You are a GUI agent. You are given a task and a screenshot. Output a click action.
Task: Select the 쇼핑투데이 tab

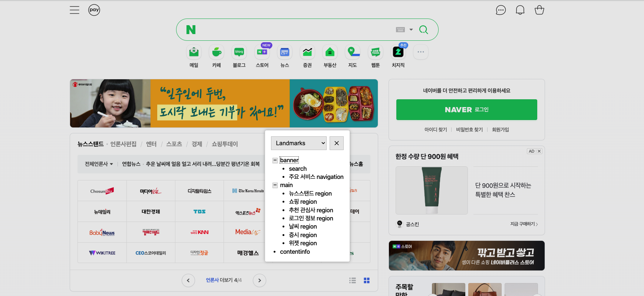[x=225, y=144]
